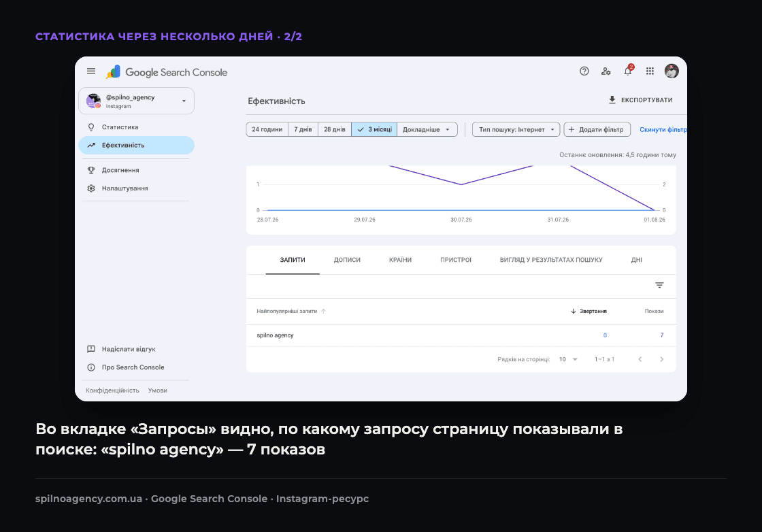Click the spilno agency query row
This screenshot has width=762, height=532.
click(x=461, y=335)
